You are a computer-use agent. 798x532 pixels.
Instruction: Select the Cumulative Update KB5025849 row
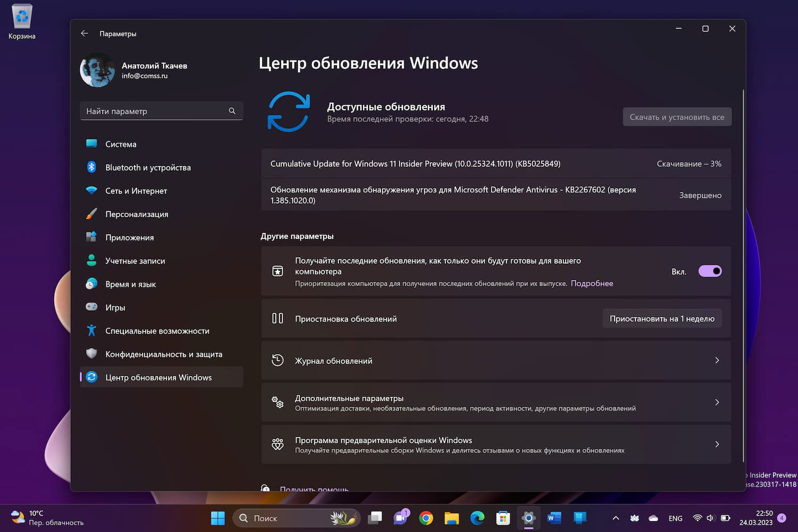[x=496, y=164]
